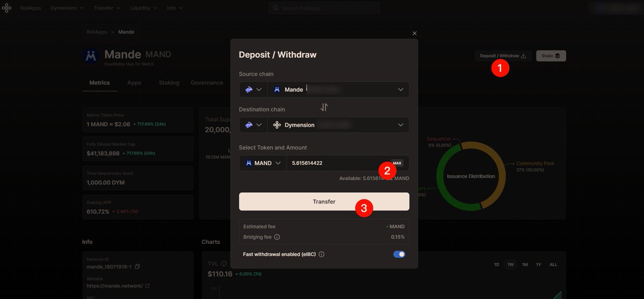Click the Available MAND balance text

(x=374, y=178)
